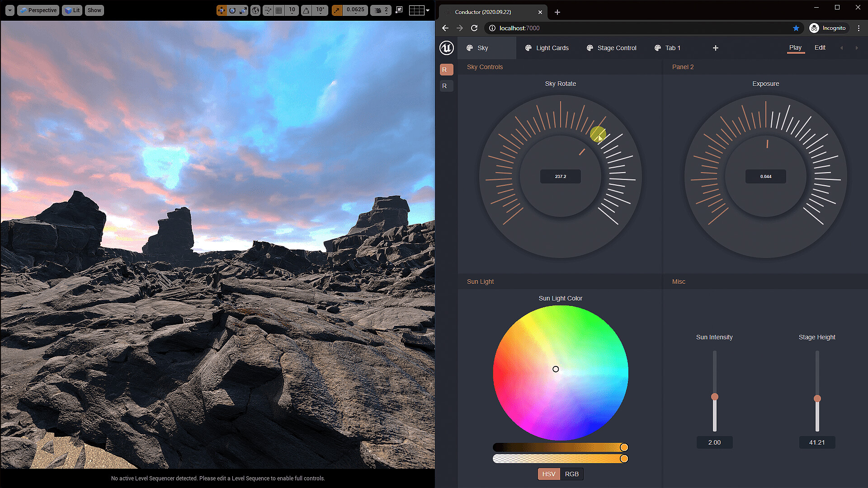Switch to the Stage Control tab

[x=611, y=48]
